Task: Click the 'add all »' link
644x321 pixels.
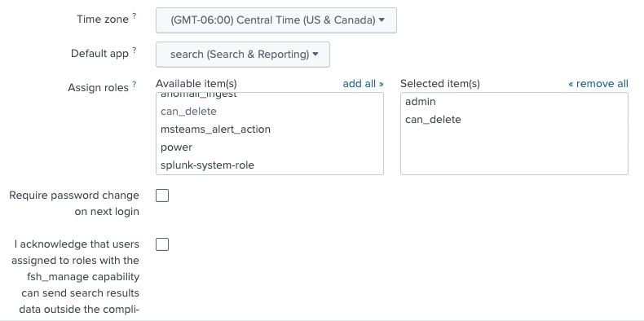Action: point(363,84)
